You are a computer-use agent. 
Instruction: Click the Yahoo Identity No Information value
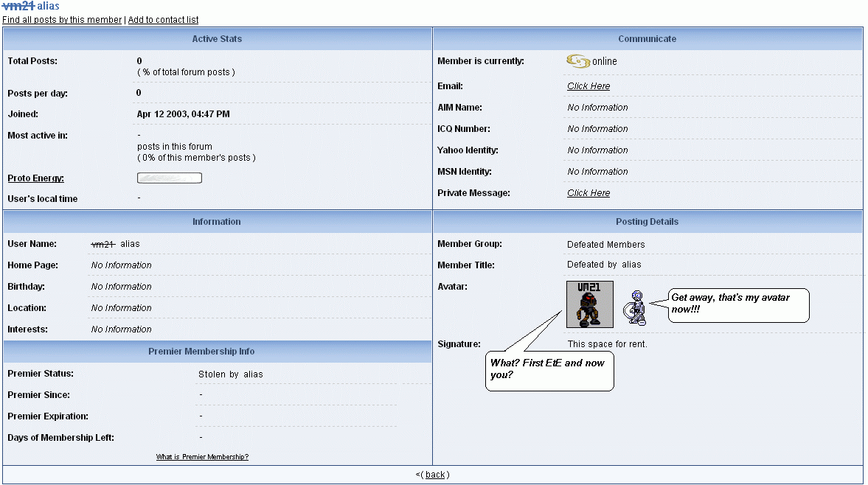pyautogui.click(x=597, y=150)
